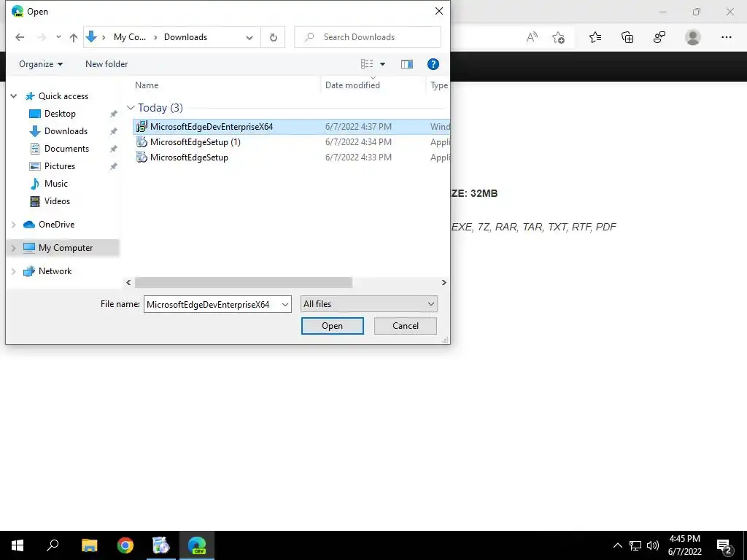This screenshot has height=560, width=747.
Task: Open the All files type dropdown
Action: (368, 304)
